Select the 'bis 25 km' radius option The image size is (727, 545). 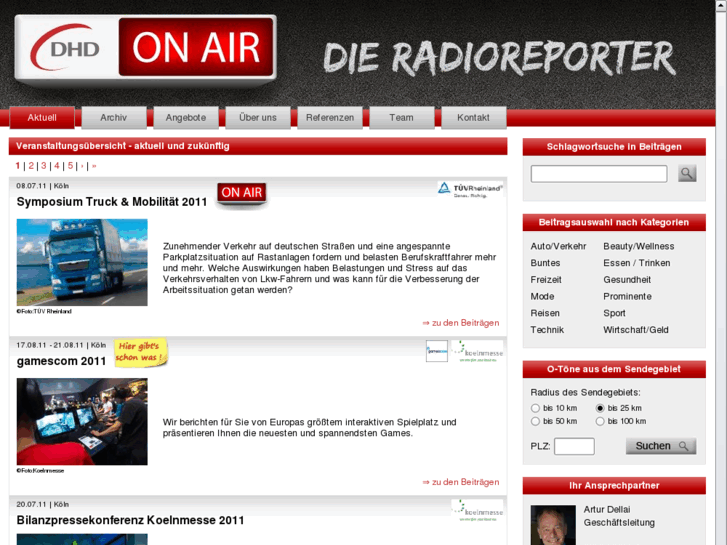pos(600,408)
